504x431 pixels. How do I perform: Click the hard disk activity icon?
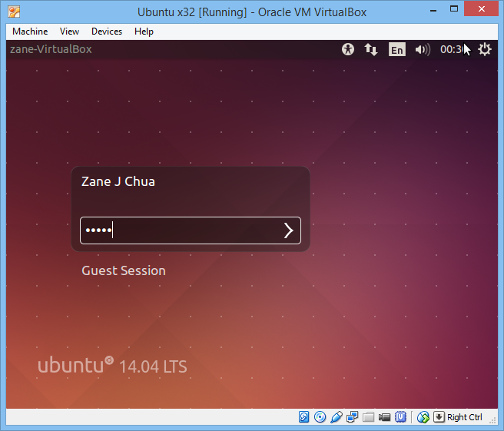pyautogui.click(x=303, y=417)
